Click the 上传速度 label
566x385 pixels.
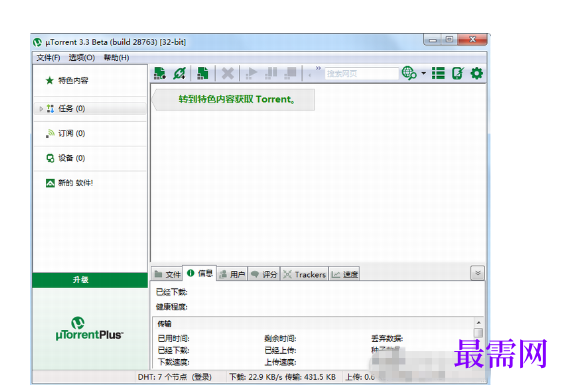280,362
